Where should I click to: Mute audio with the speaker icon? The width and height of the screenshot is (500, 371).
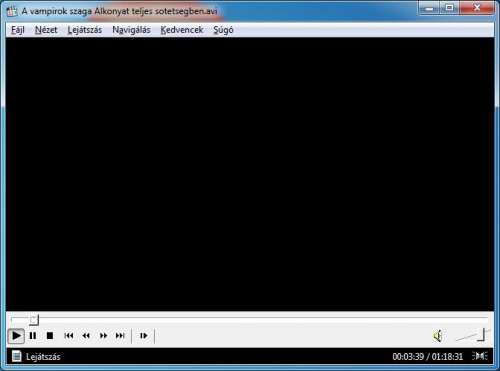(x=438, y=336)
